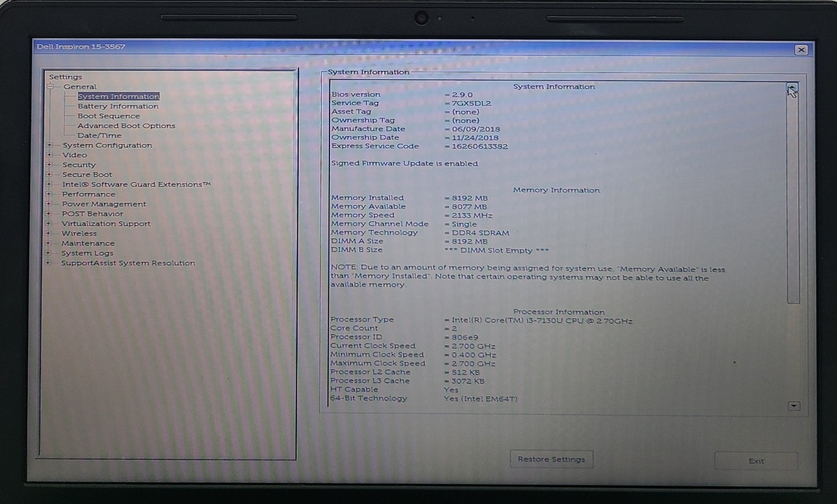Open Battery Information
The height and width of the screenshot is (504, 837).
pyautogui.click(x=118, y=106)
